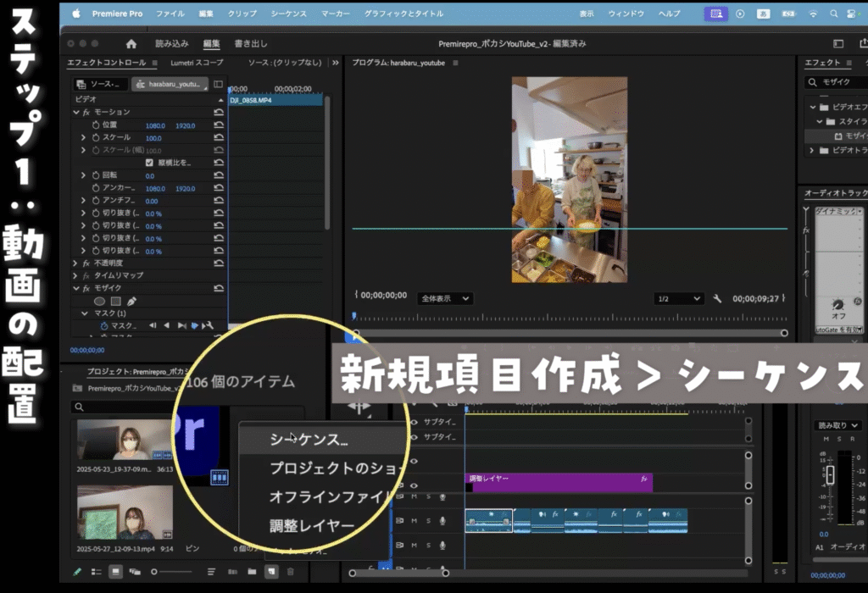Click the timeline horizontal zoom scroll bar

point(398,573)
